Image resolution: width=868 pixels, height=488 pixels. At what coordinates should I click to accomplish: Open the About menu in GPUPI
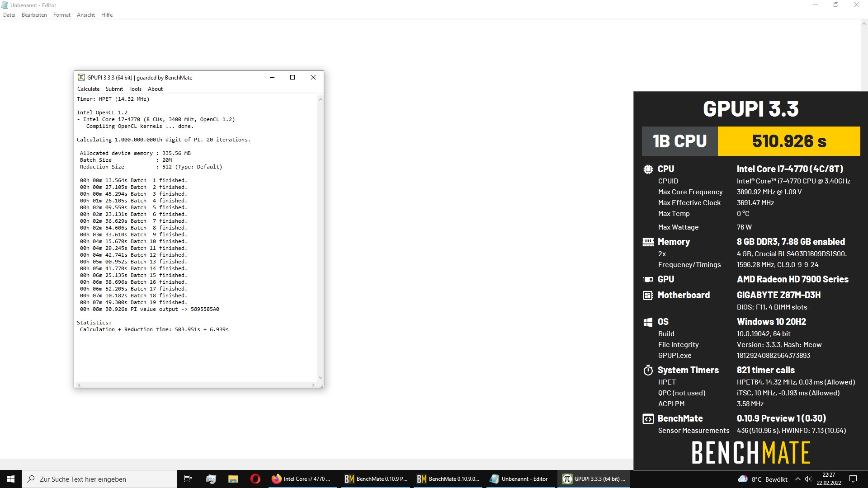[x=155, y=89]
